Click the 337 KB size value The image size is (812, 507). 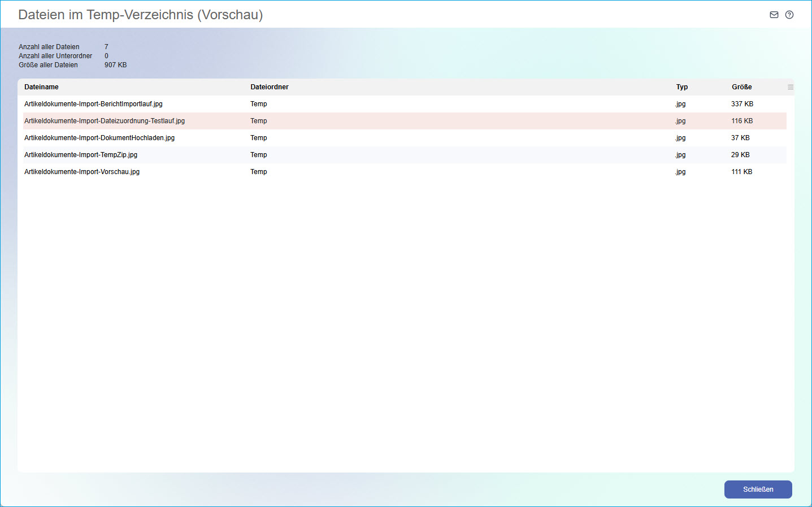coord(742,104)
